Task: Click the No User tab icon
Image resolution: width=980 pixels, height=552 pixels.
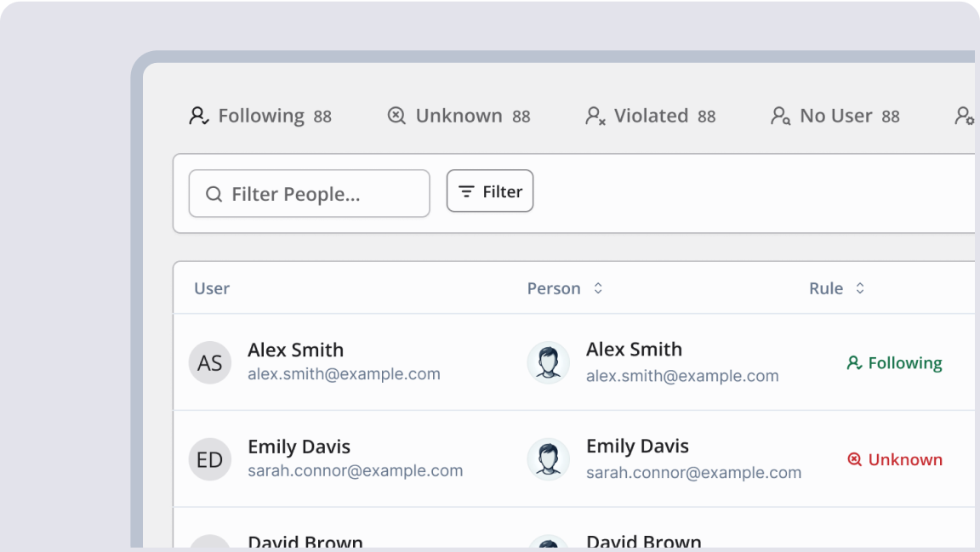Action: click(780, 117)
